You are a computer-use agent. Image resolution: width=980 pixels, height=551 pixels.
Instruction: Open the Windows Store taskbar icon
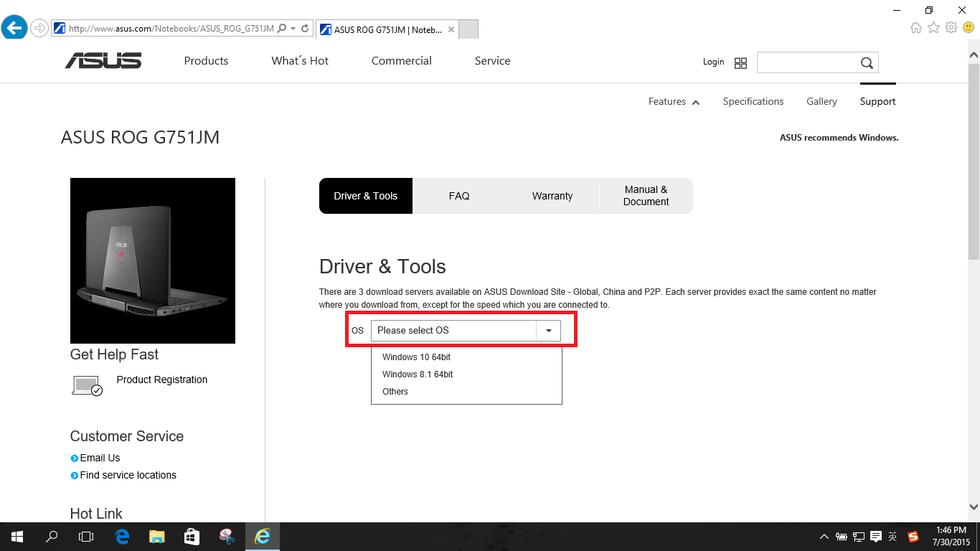(192, 536)
